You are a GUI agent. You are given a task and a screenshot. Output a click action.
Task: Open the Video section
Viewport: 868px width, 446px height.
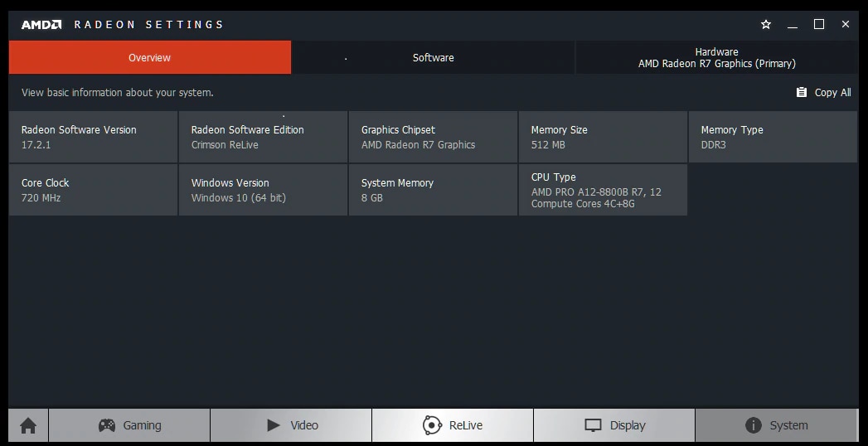(x=291, y=425)
